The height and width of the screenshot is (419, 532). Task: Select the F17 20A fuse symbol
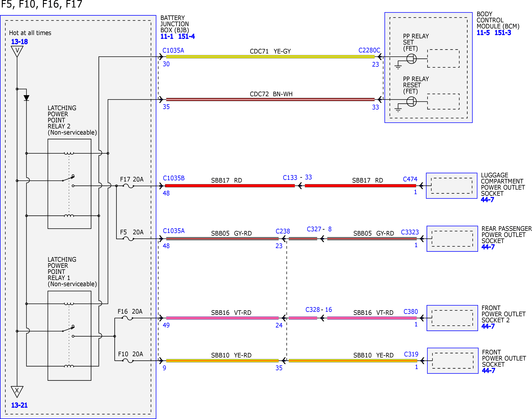[128, 186]
